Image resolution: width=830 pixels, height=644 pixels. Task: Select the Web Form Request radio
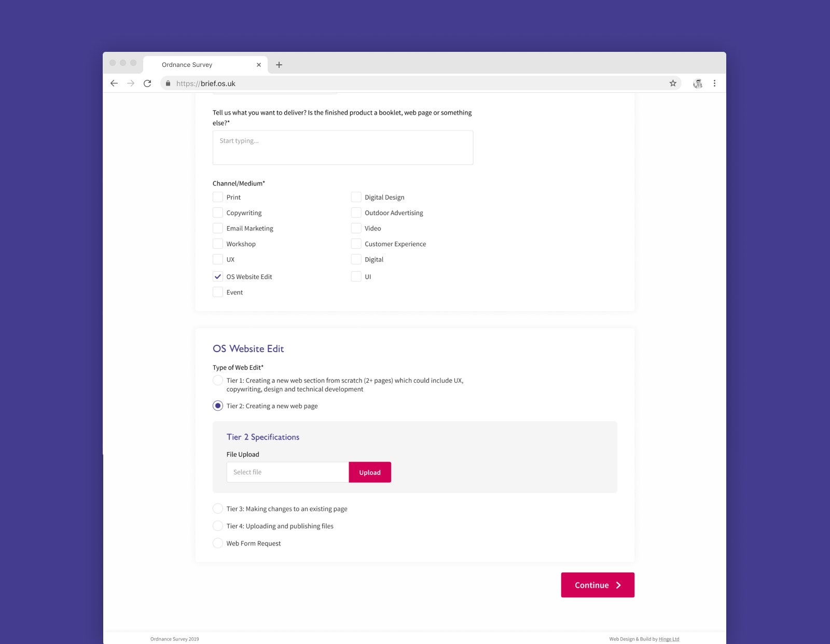(218, 543)
